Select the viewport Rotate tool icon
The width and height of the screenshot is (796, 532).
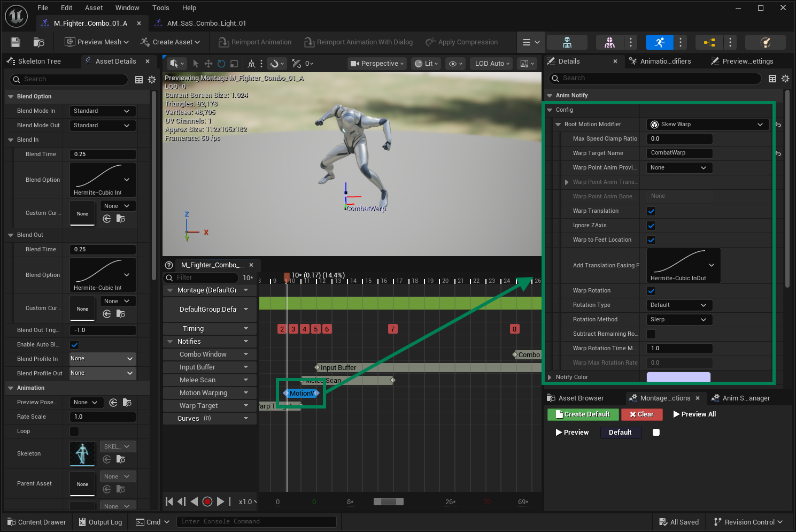[221, 64]
